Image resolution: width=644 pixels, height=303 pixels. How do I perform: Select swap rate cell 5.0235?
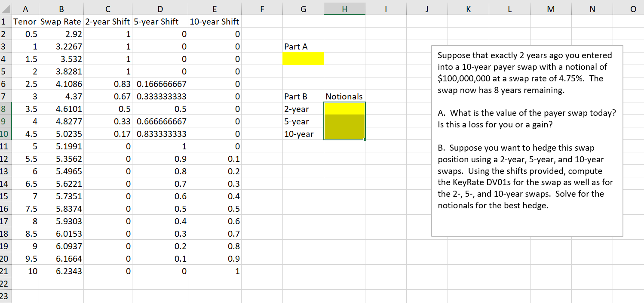[61, 134]
